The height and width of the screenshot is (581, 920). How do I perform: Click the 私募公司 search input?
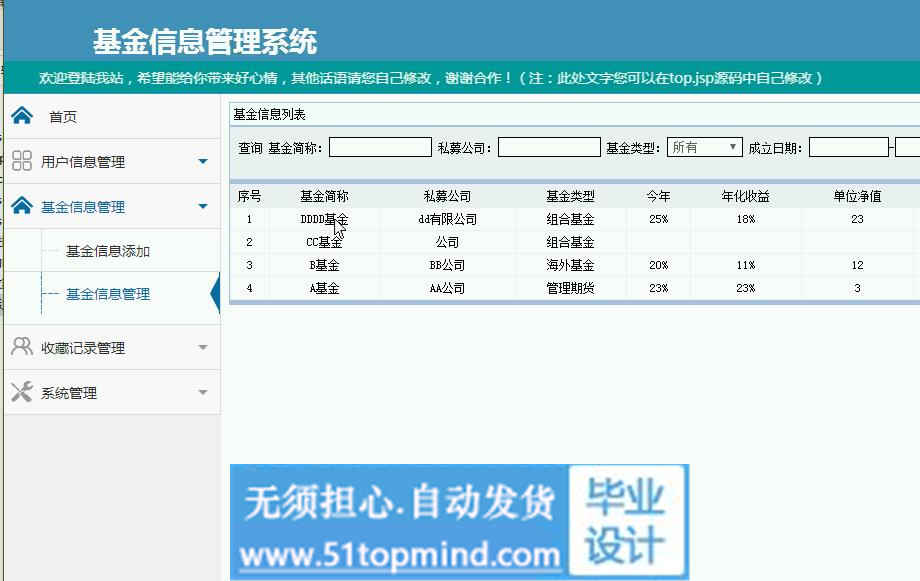click(x=549, y=147)
